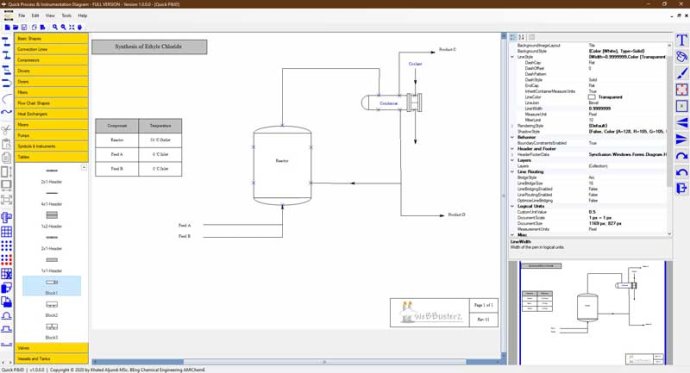This screenshot has height=373, width=690.
Task: Click the diagram overview thumbnail
Action: click(592, 313)
